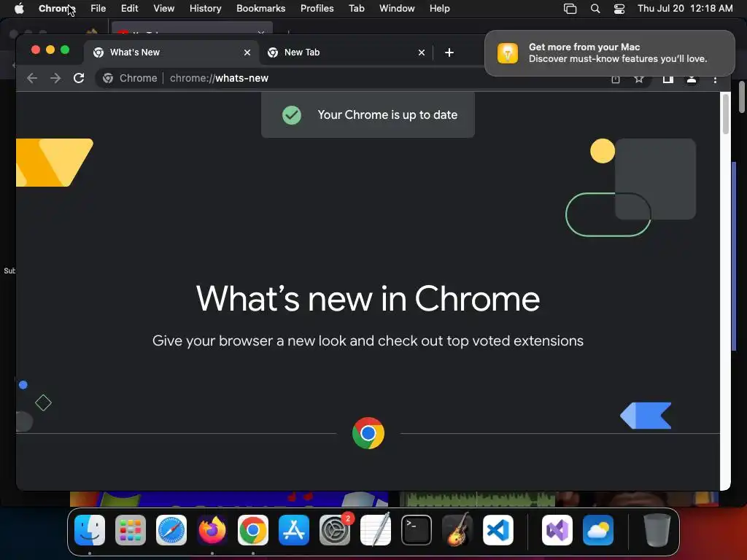Open the Profiles menu

pos(317,9)
